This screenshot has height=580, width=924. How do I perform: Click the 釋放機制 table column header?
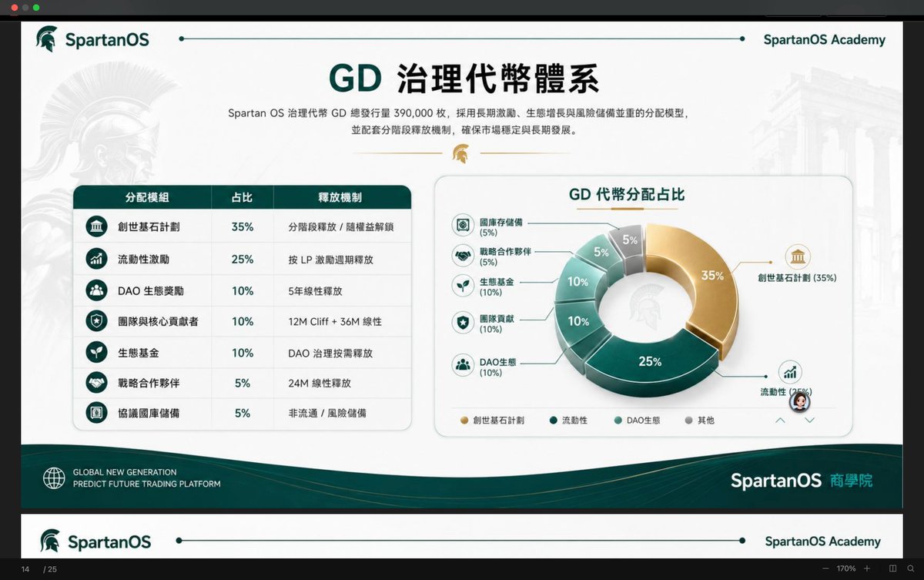coord(340,198)
